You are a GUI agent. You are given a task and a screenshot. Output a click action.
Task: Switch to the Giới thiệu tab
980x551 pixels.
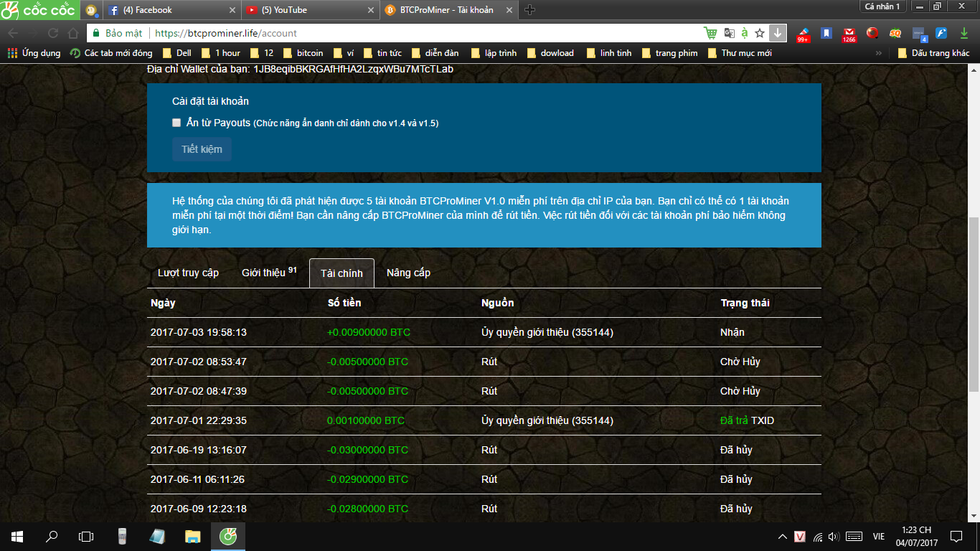pyautogui.click(x=269, y=273)
